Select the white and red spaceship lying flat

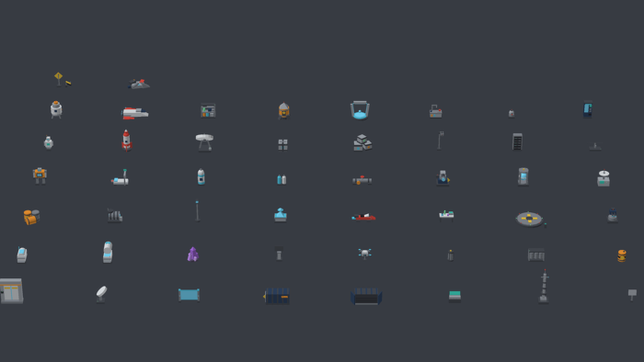click(135, 113)
